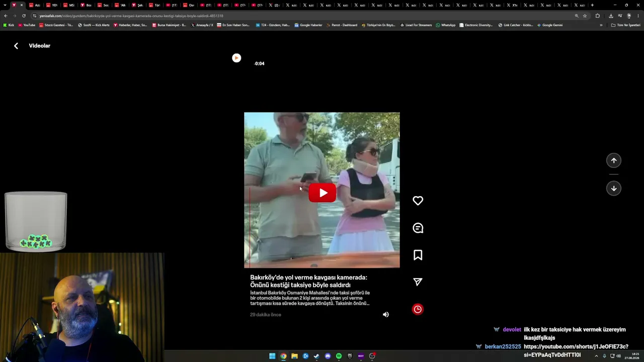
Task: Open the Google Haberler bookmark
Action: [x=308, y=25]
